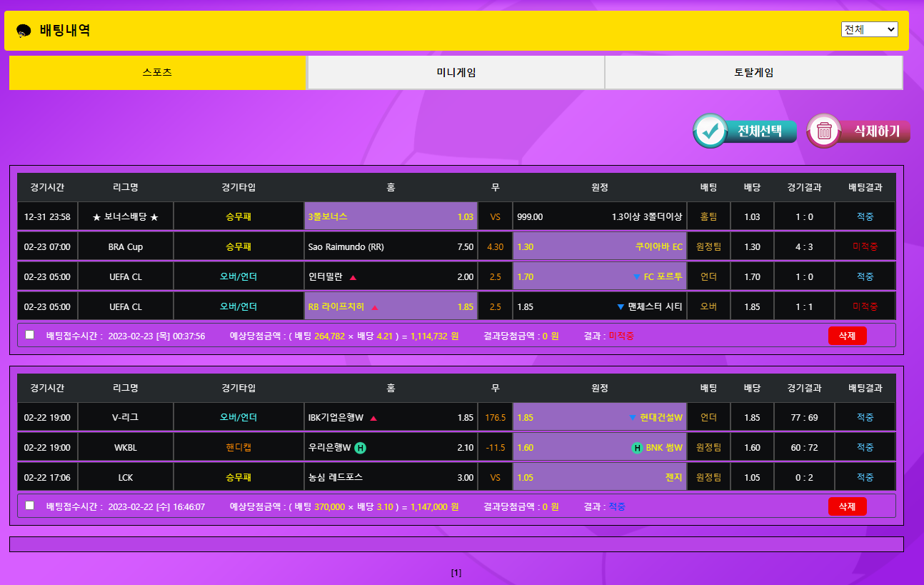Click the checkmark icon on 전체선택
Image resolution: width=924 pixels, height=585 pixels.
710,131
